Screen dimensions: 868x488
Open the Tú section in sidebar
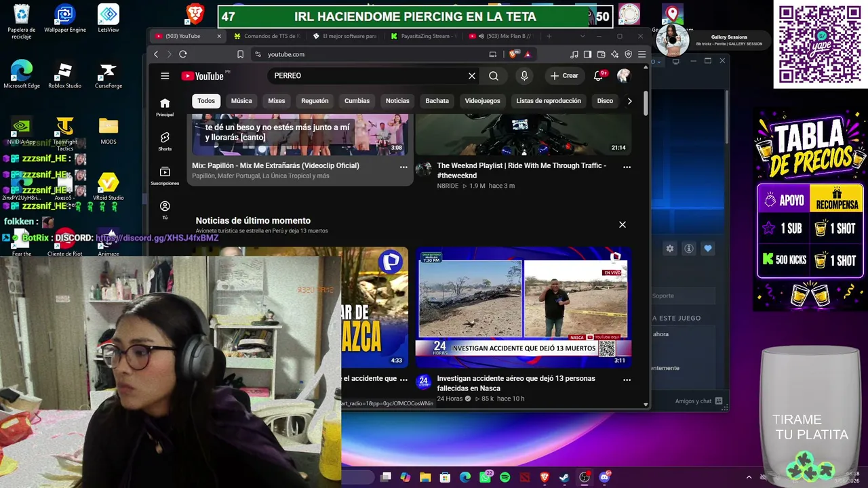165,210
